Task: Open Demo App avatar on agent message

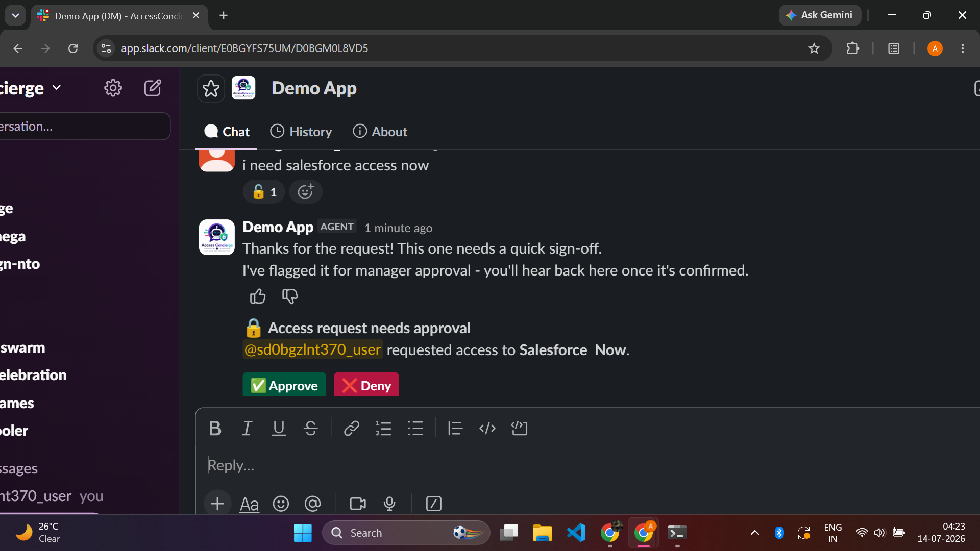Action: [x=217, y=237]
